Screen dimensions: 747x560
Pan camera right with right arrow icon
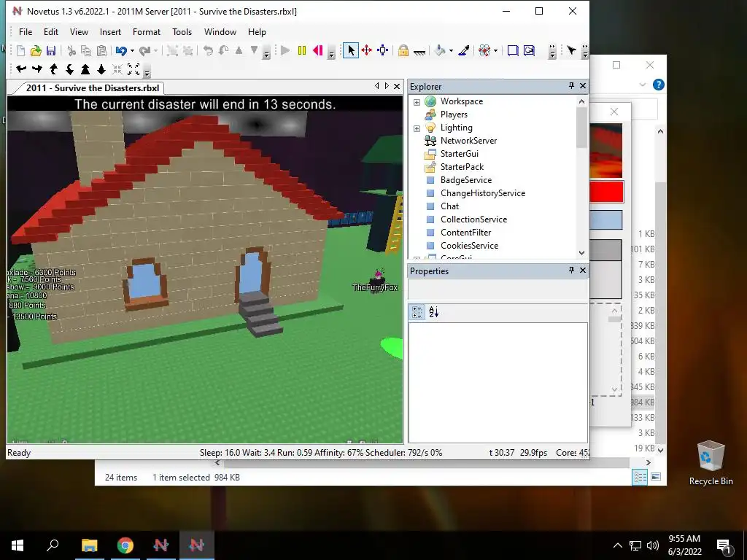pyautogui.click(x=37, y=69)
